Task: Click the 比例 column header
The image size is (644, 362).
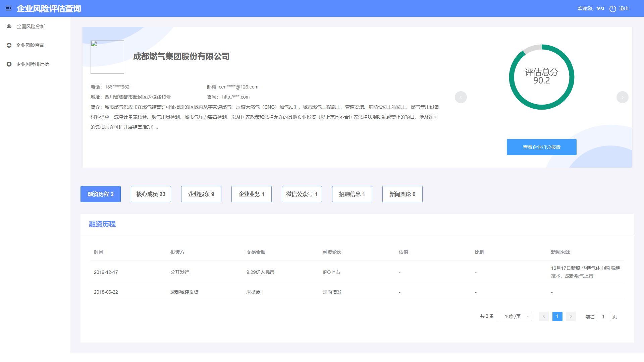Action: (480, 252)
